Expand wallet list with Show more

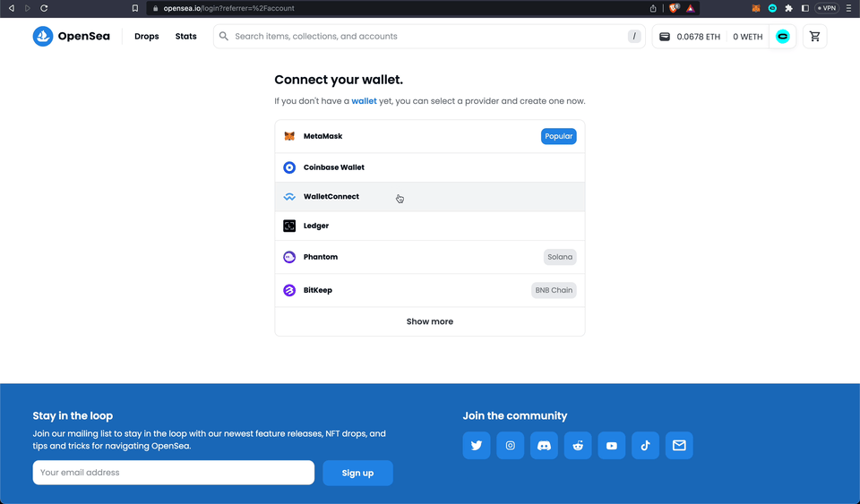click(x=430, y=321)
